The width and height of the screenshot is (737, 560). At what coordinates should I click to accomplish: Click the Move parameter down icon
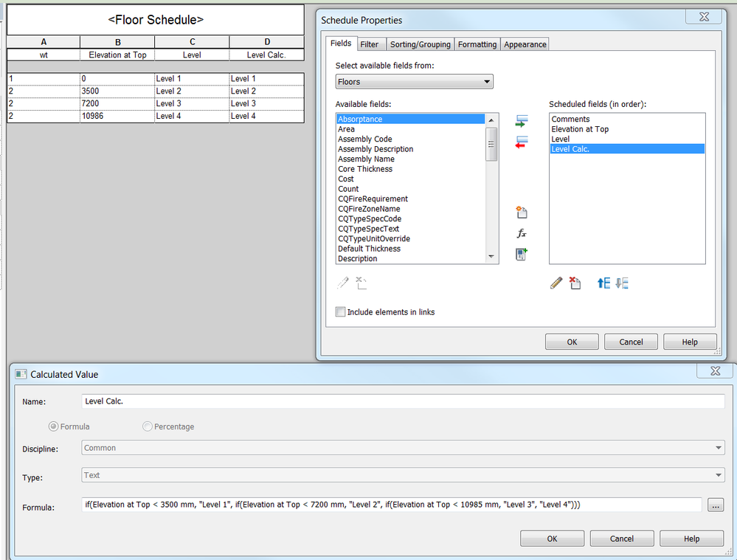(x=622, y=283)
